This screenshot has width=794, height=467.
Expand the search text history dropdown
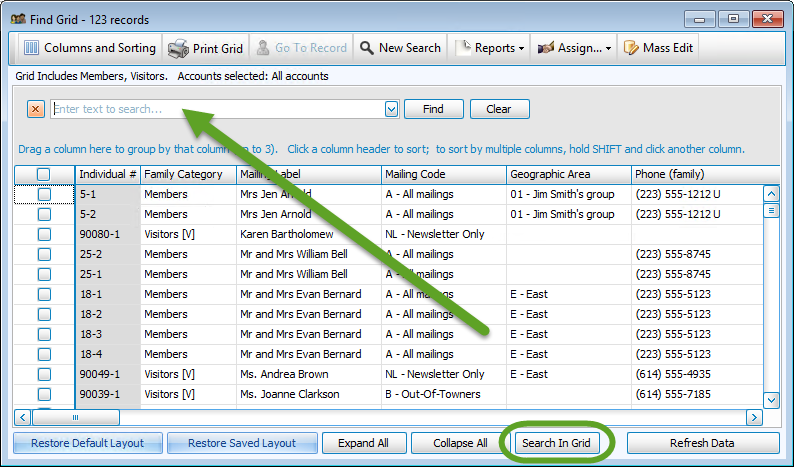pos(391,110)
